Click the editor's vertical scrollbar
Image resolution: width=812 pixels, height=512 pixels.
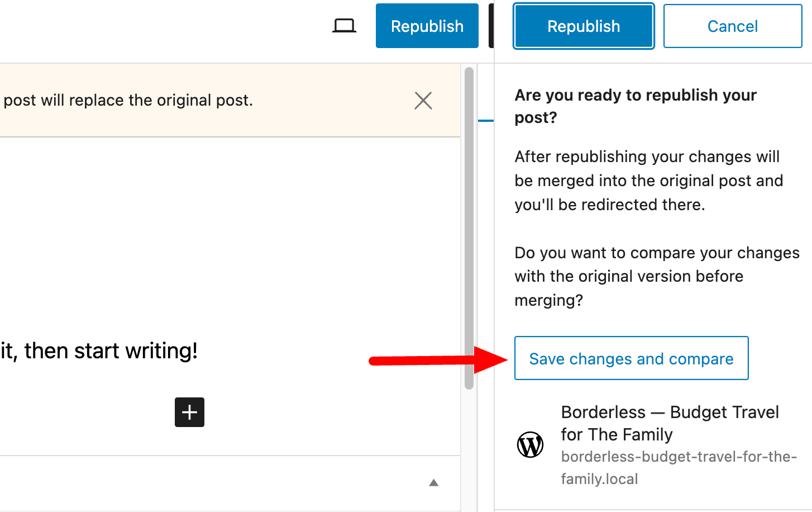(x=469, y=224)
